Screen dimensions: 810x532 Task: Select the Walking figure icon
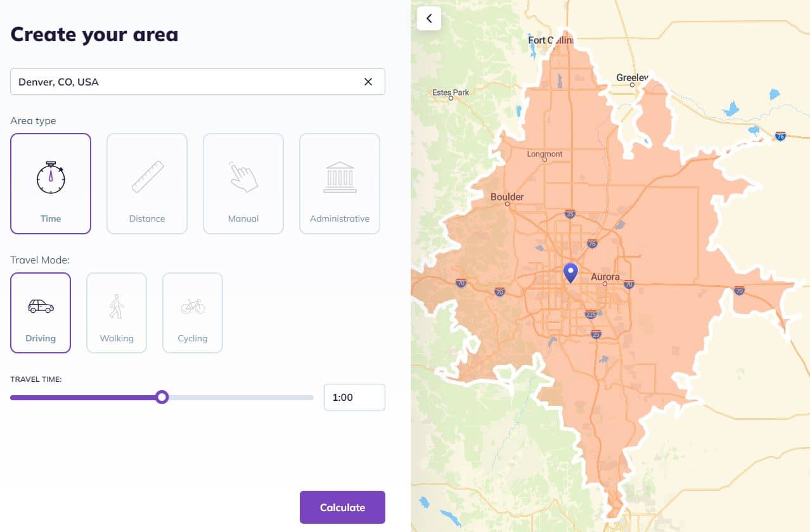coord(117,306)
